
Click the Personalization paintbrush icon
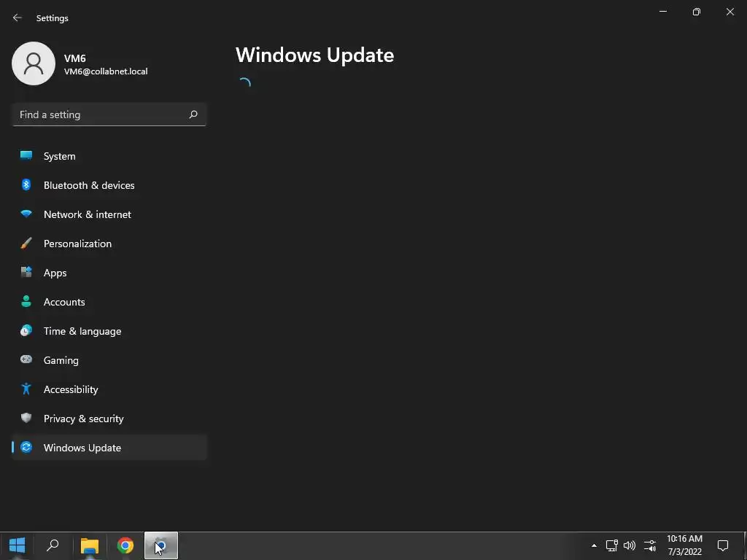pyautogui.click(x=26, y=244)
